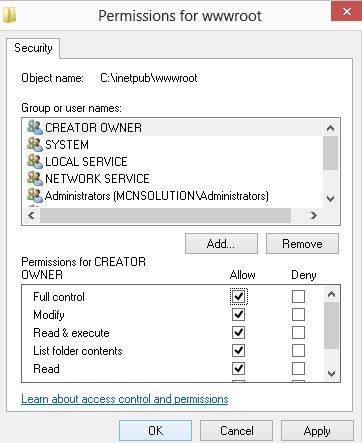Check Deny for Read permission
Viewport: 362px width, 443px height.
click(298, 368)
